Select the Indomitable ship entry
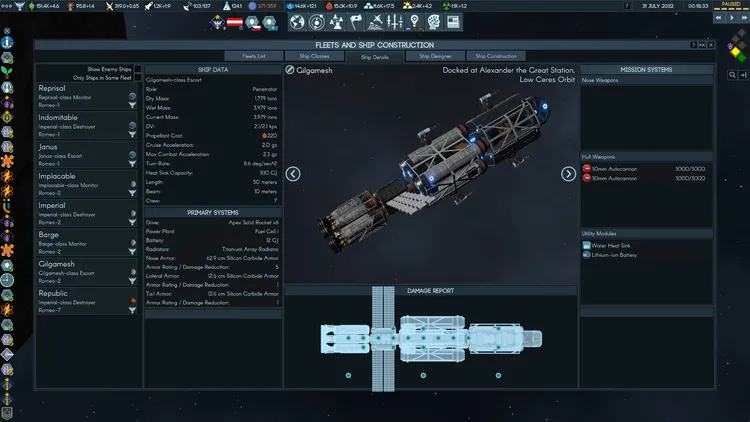Image resolution: width=750 pixels, height=422 pixels. pos(87,125)
